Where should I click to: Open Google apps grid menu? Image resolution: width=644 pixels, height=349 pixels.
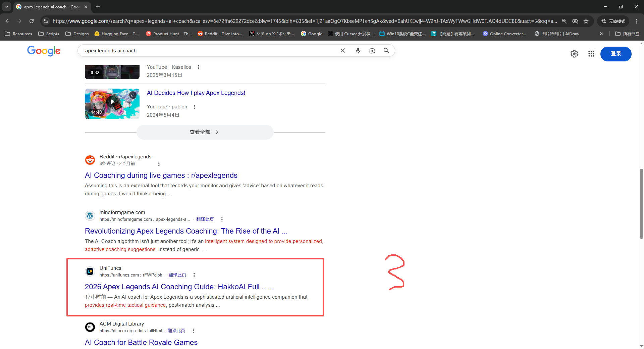(x=591, y=54)
